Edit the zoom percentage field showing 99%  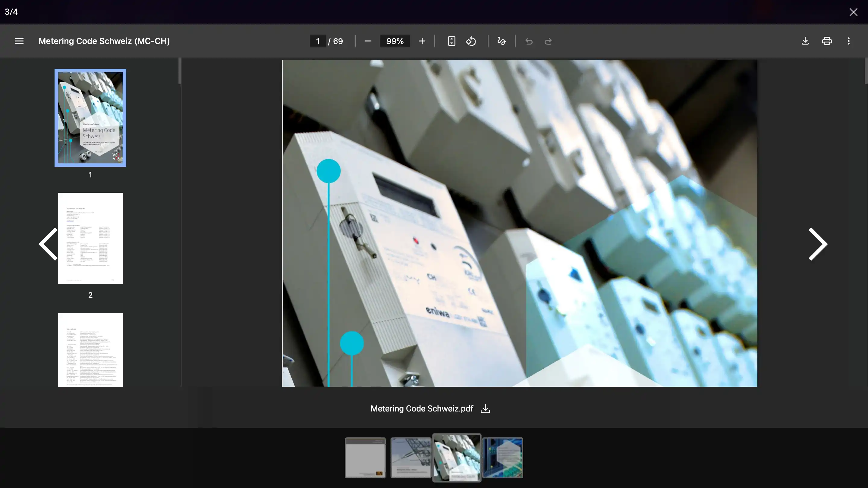(x=395, y=41)
